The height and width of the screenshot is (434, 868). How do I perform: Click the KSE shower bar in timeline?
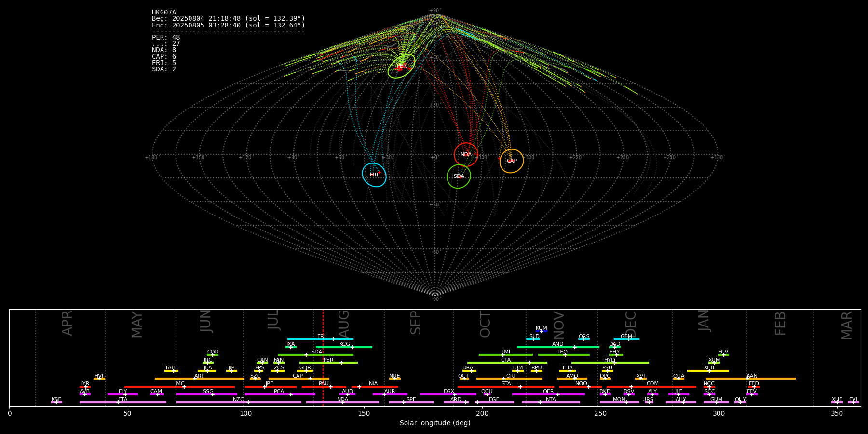point(56,402)
